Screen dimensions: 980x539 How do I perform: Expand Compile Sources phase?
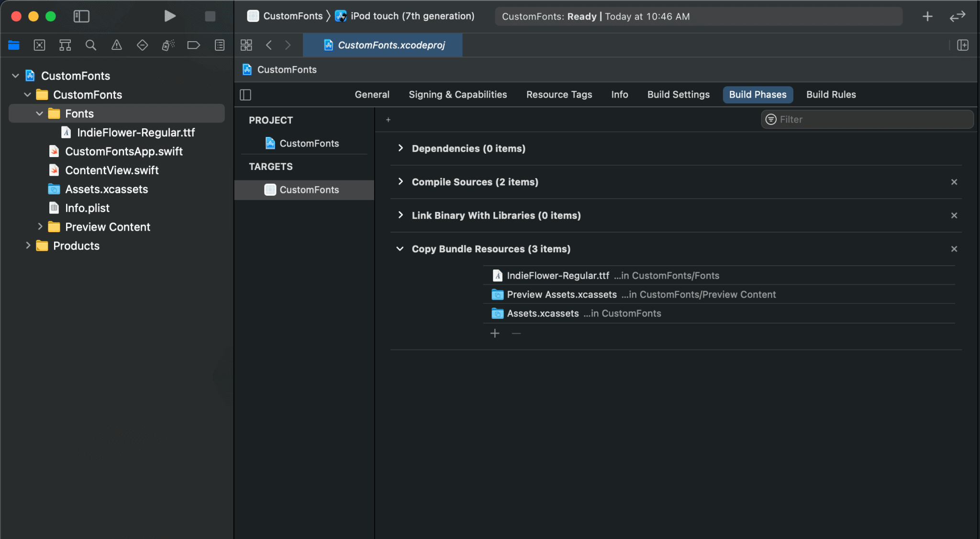point(401,182)
